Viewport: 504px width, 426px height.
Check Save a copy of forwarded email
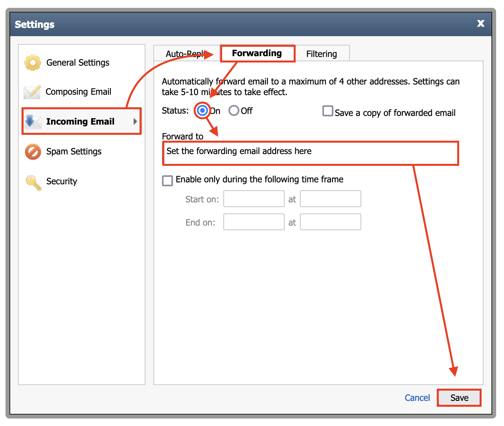tap(328, 111)
